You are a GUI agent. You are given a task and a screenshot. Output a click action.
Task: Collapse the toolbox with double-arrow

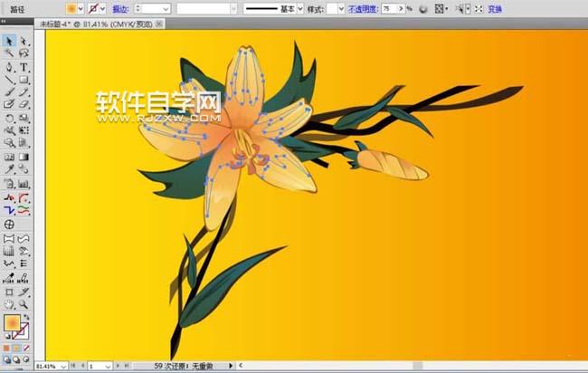[x=4, y=22]
